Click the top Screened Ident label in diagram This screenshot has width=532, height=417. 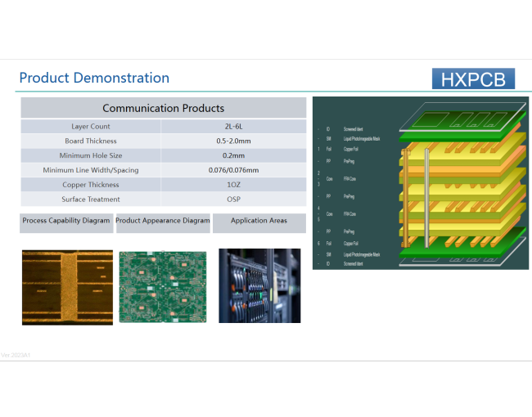coord(353,129)
